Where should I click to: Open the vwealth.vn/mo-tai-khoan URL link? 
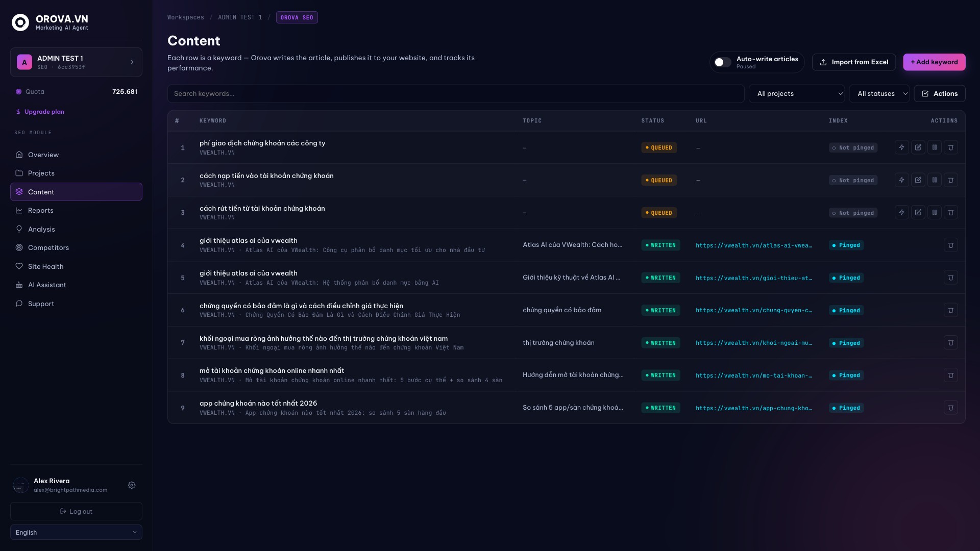click(x=753, y=375)
